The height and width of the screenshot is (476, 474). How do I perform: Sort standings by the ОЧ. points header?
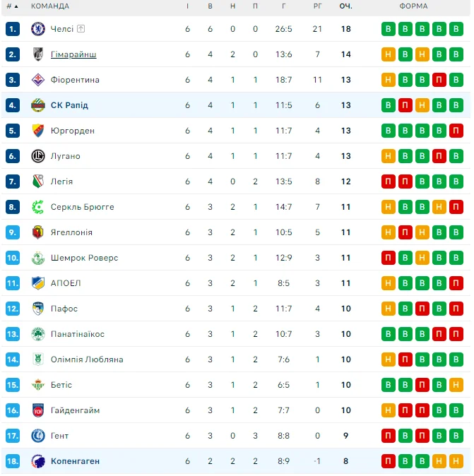coord(345,6)
